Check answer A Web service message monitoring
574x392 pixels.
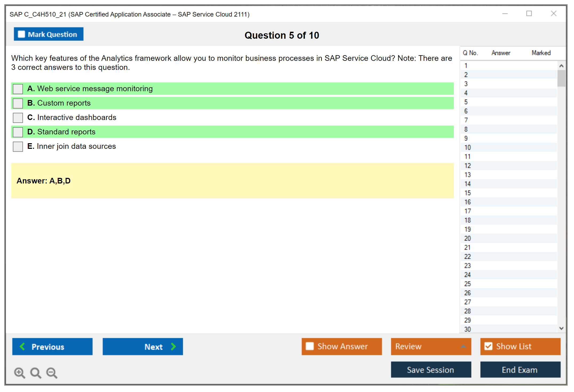click(18, 89)
